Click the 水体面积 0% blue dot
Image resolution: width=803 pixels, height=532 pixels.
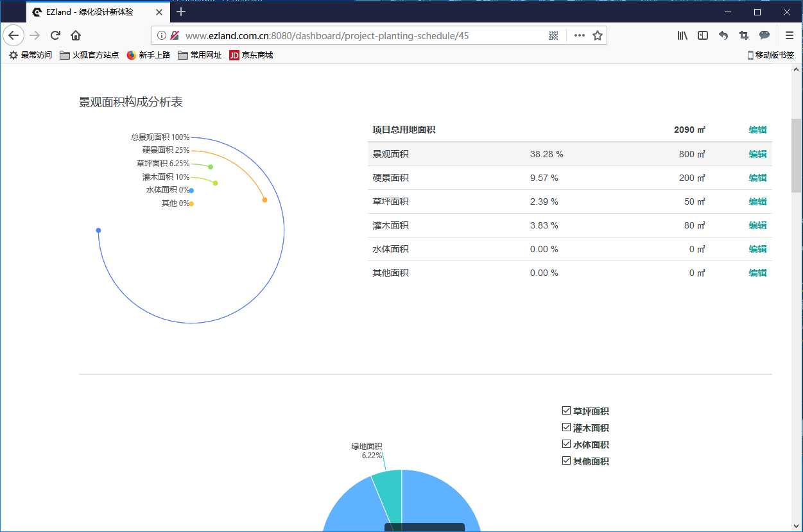tap(192, 190)
